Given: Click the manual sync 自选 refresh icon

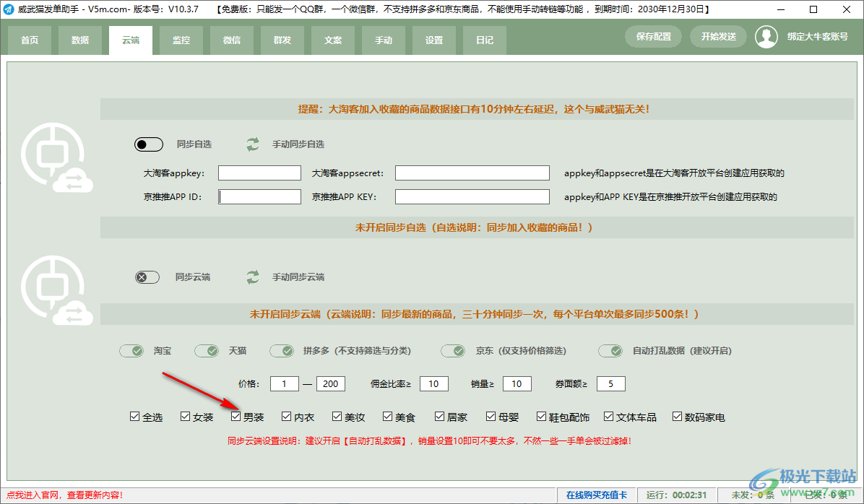Looking at the screenshot, I should coord(252,144).
